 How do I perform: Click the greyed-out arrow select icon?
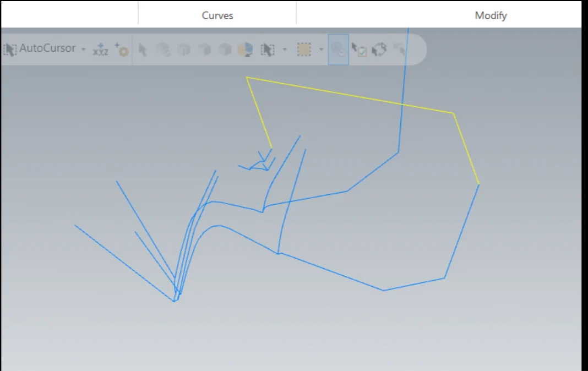click(x=143, y=50)
